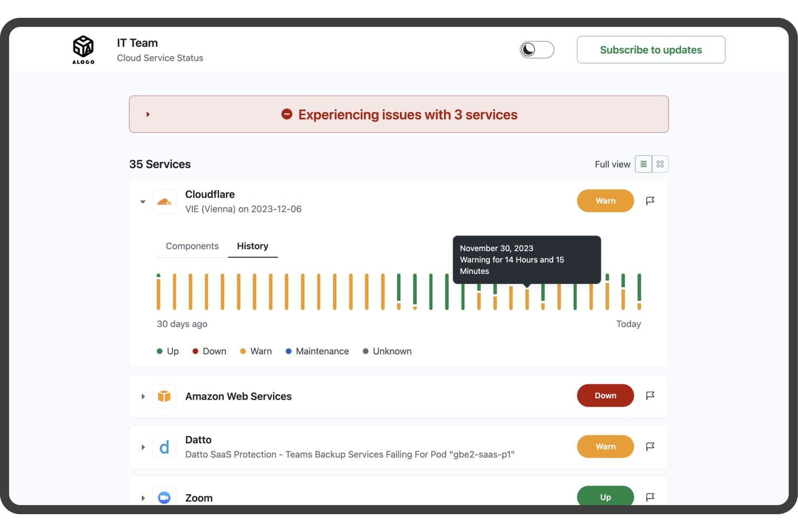Click the Cloudflare logo icon

coord(164,202)
